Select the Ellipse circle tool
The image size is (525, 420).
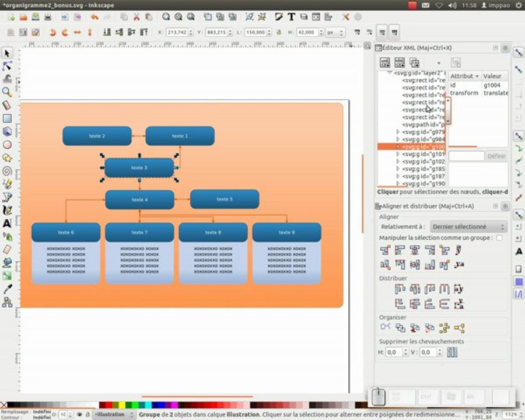tap(7, 145)
